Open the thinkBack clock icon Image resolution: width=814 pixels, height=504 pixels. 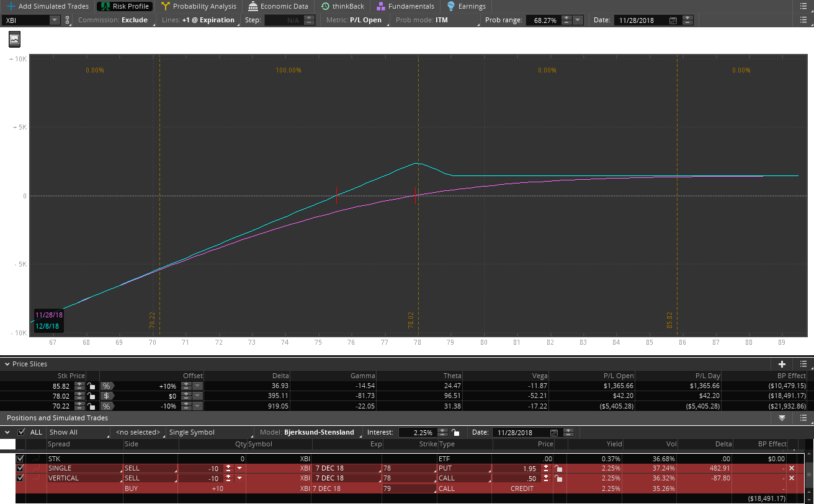[326, 6]
